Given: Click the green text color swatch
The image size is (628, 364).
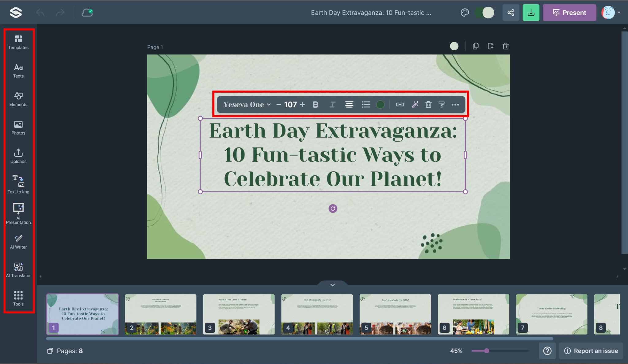Looking at the screenshot, I should tap(380, 105).
